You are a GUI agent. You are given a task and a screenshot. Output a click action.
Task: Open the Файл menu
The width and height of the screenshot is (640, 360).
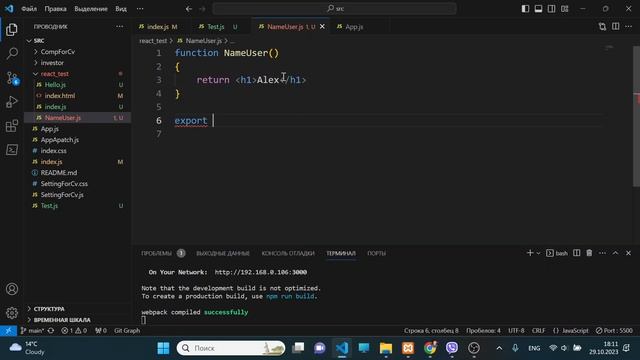[x=29, y=9]
